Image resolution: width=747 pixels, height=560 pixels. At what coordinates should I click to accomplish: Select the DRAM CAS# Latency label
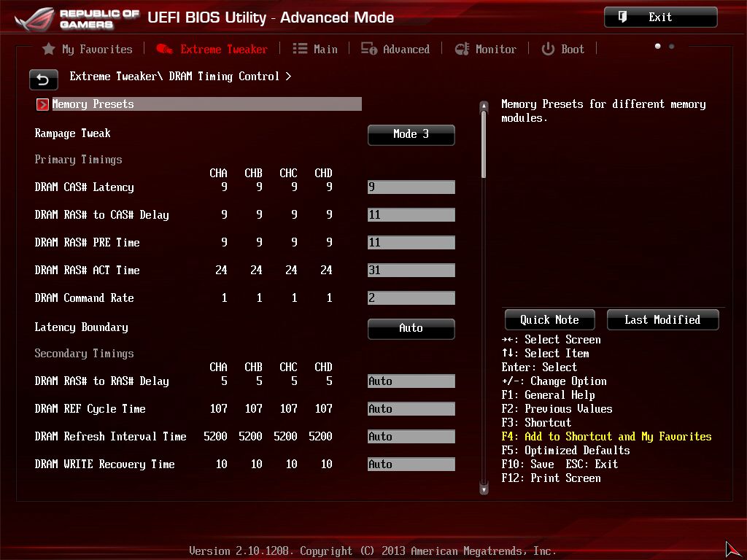[85, 187]
